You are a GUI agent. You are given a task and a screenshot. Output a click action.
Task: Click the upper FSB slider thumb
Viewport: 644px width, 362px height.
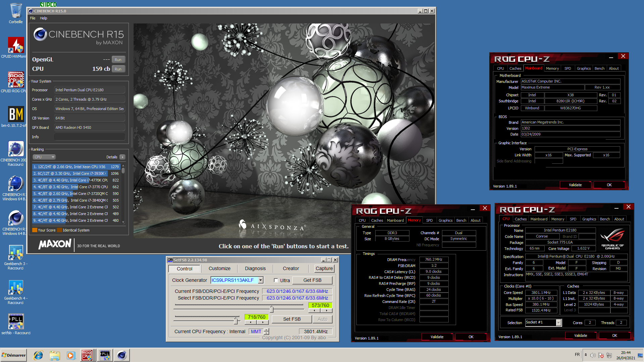click(x=271, y=309)
